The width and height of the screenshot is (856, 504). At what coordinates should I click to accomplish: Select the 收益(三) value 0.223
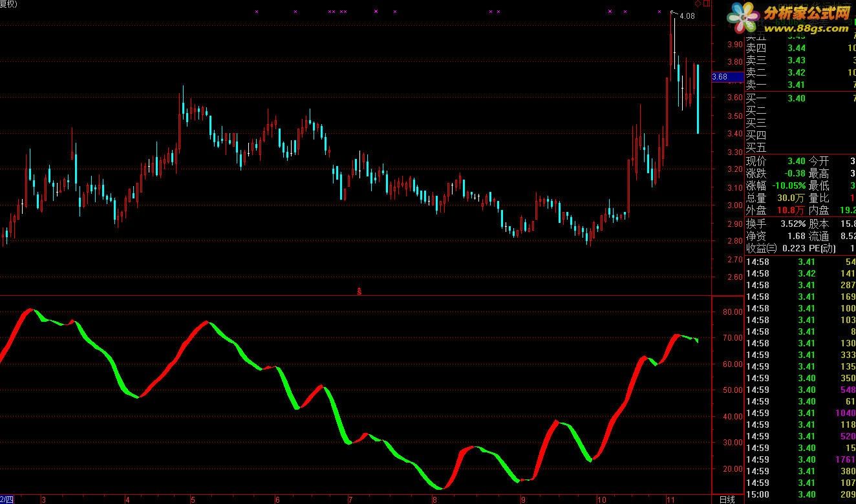[793, 249]
